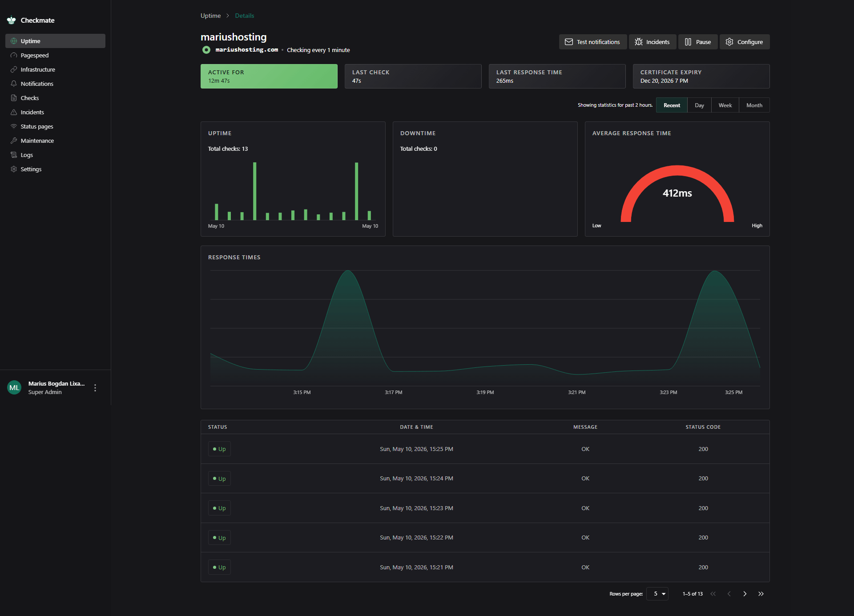The height and width of the screenshot is (616, 854).
Task: Click the Notifications bell icon
Action: [x=14, y=84]
